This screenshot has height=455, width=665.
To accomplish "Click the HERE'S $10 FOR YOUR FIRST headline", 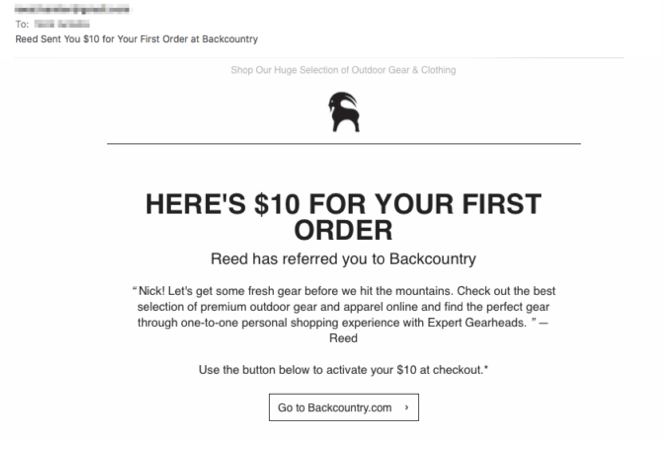I will tap(343, 205).
